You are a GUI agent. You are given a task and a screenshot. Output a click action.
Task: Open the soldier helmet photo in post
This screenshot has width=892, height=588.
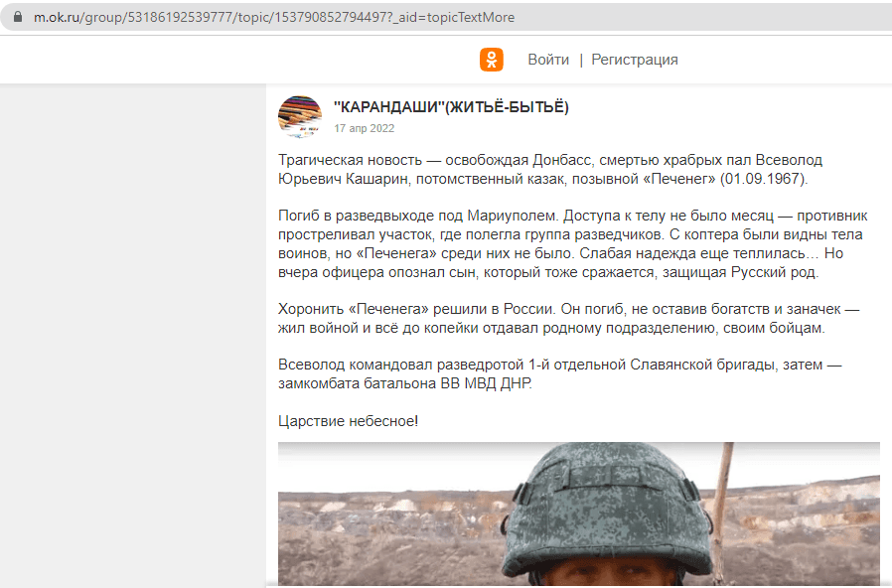[x=578, y=514]
